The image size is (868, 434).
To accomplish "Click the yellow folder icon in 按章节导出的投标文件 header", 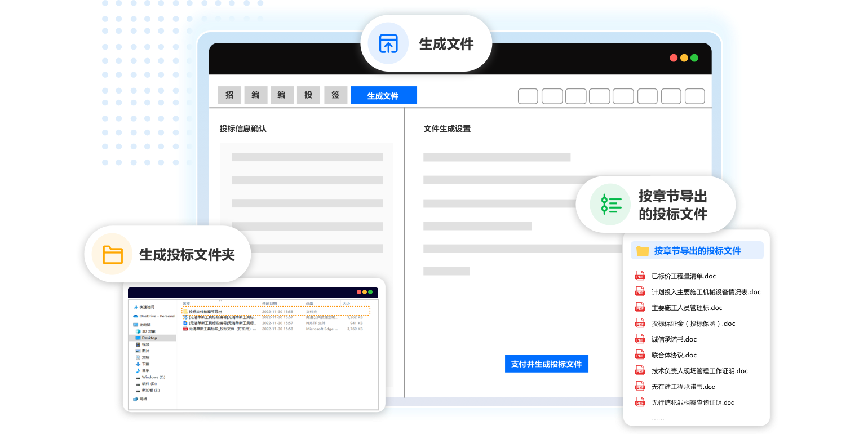I will point(642,251).
